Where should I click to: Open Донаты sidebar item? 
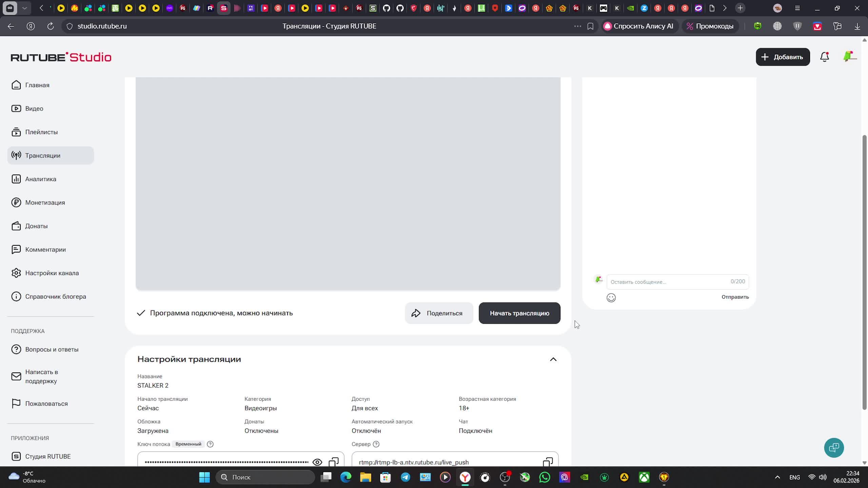point(36,226)
